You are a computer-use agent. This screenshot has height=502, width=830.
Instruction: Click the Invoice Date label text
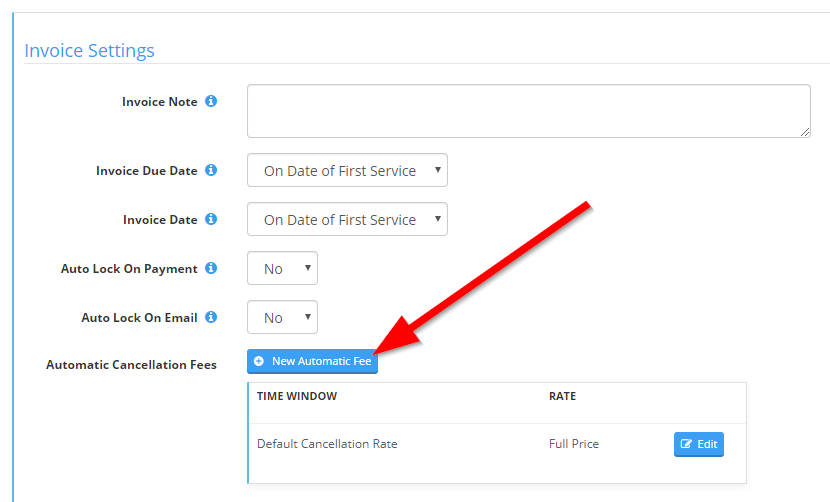160,220
